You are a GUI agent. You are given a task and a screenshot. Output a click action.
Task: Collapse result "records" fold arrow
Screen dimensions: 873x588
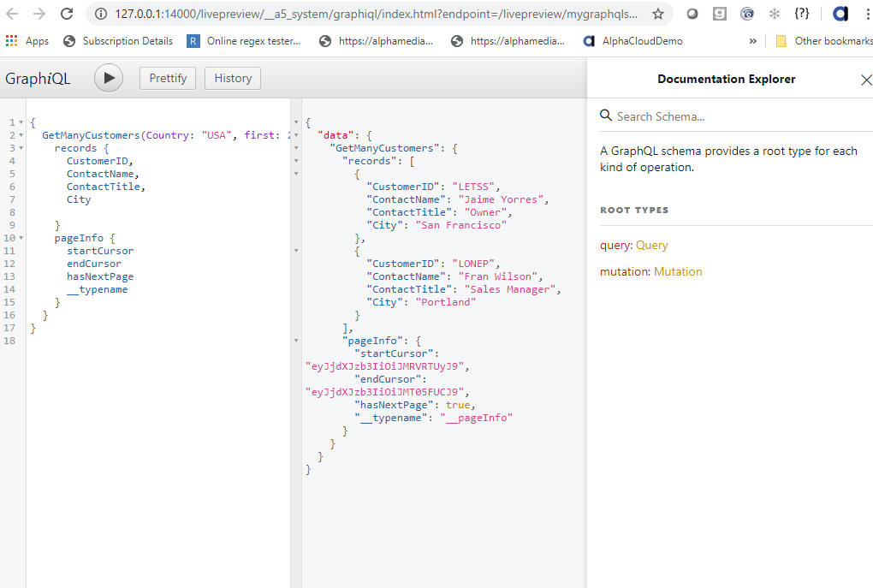(296, 160)
